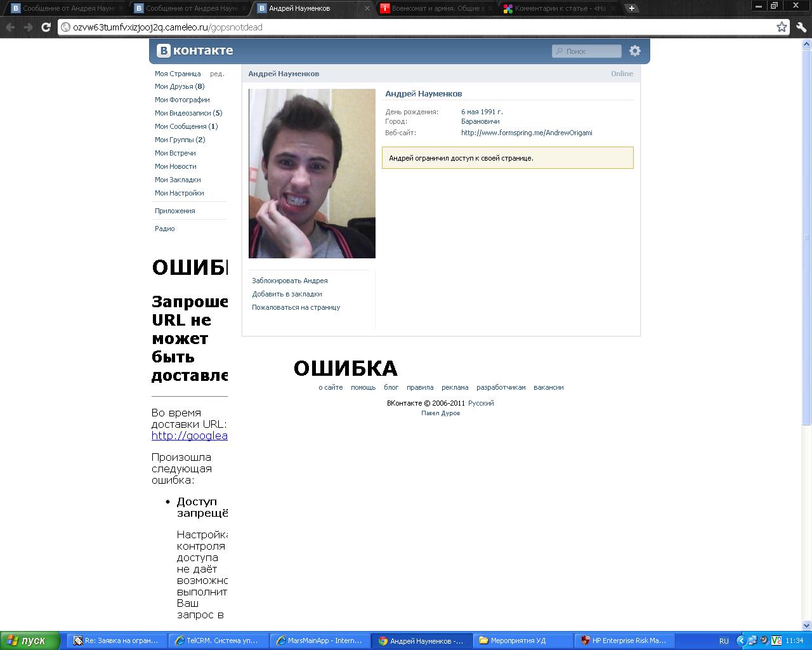The height and width of the screenshot is (650, 812).
Task: Click Андрей's profile photo
Action: click(x=312, y=173)
